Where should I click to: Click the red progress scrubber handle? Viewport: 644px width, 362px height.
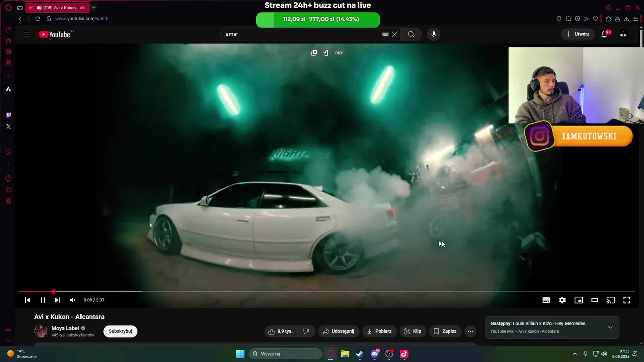[x=53, y=292]
